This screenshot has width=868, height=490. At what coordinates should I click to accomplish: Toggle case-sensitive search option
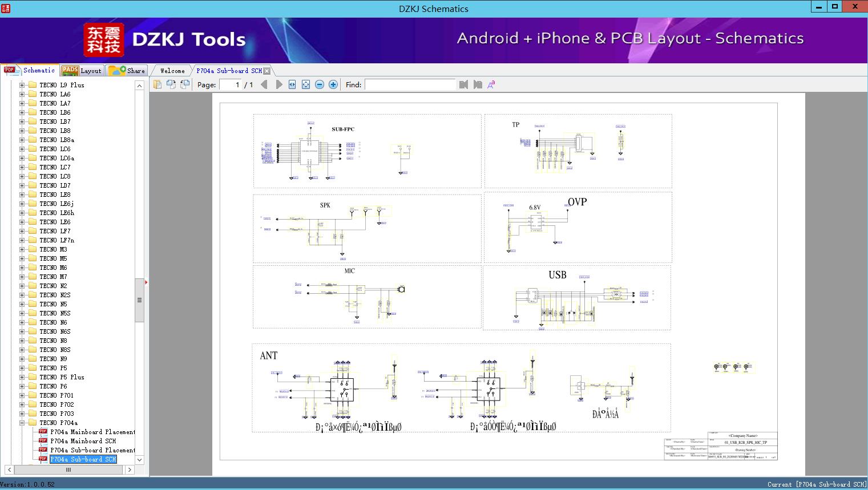pyautogui.click(x=491, y=84)
